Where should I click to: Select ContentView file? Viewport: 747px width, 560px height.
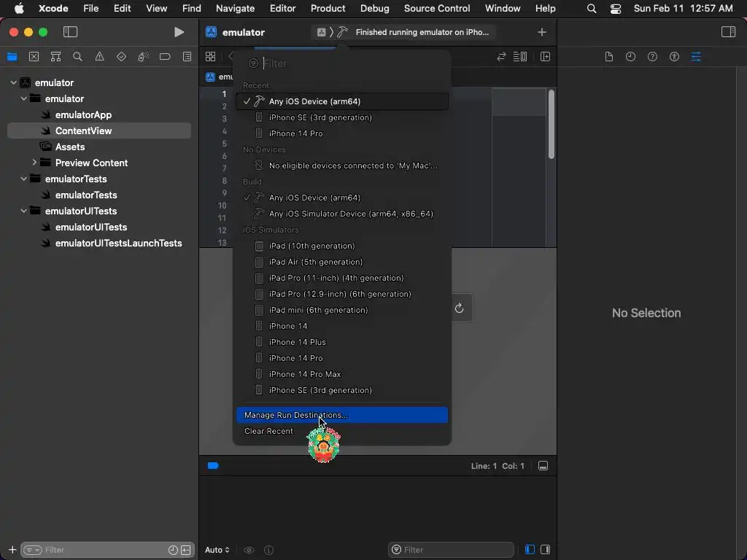(99, 131)
